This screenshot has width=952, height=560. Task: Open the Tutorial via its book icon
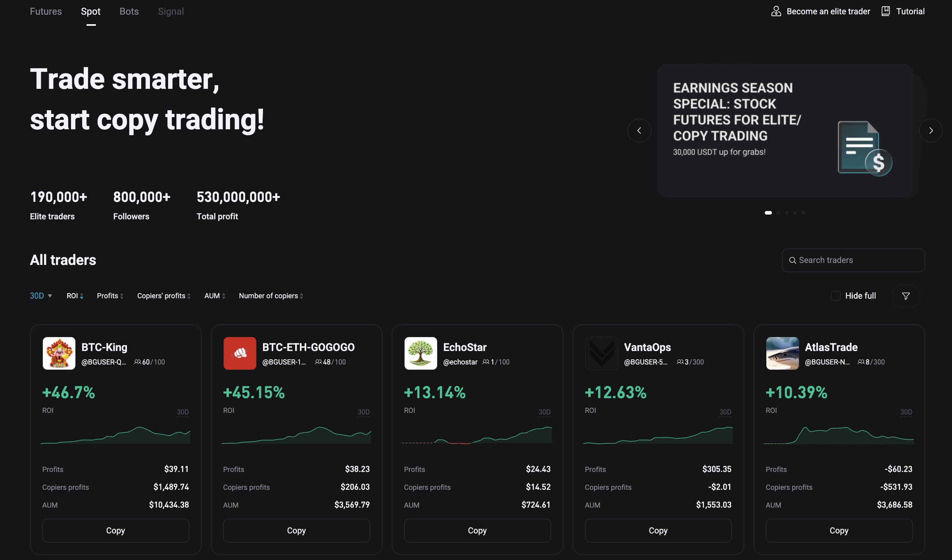(886, 11)
